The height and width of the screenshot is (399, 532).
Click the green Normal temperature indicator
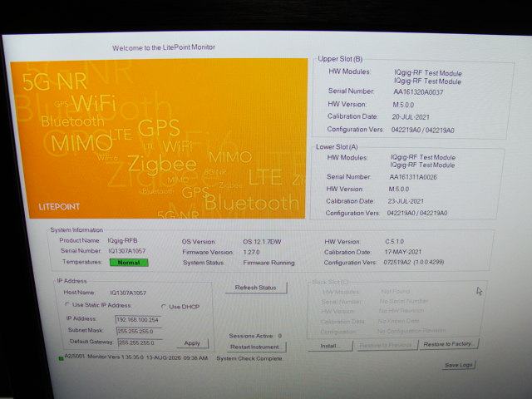click(129, 263)
